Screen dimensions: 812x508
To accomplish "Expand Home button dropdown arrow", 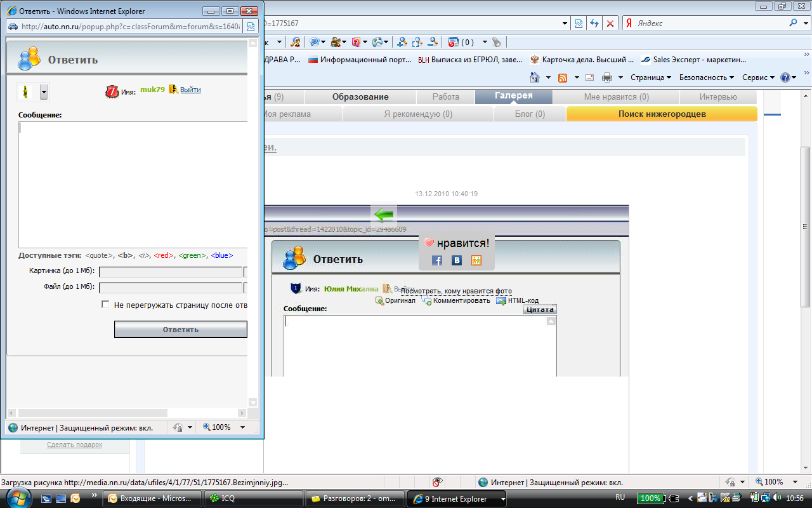I will (547, 77).
